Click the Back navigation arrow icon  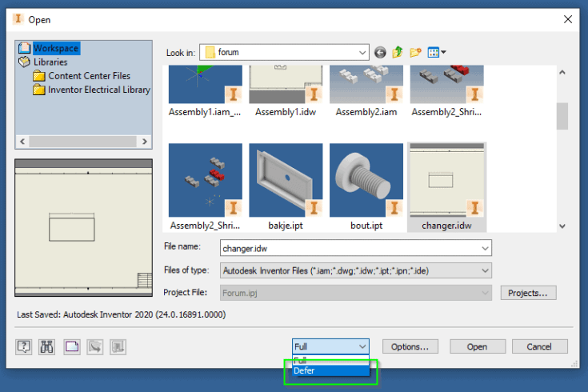380,53
